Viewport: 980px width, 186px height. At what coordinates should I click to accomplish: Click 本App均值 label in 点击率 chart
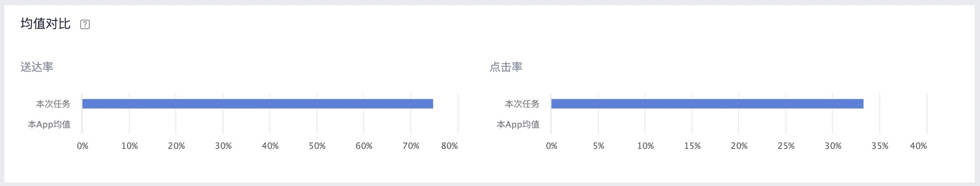(518, 124)
